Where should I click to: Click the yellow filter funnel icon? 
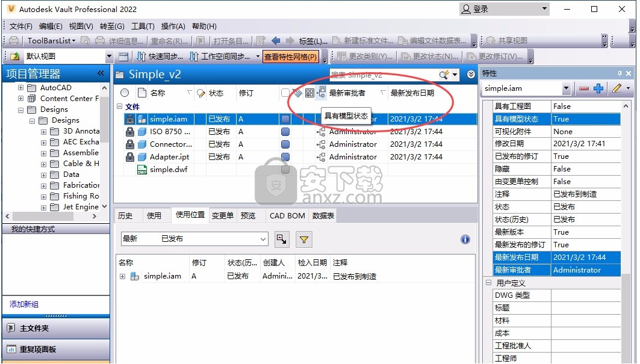pos(303,239)
